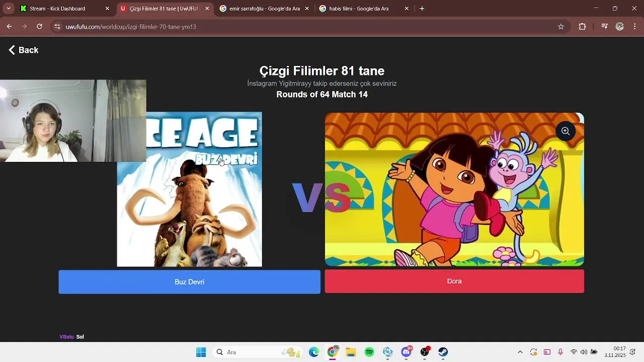
Task: Open new tab with plus button
Action: point(422,9)
